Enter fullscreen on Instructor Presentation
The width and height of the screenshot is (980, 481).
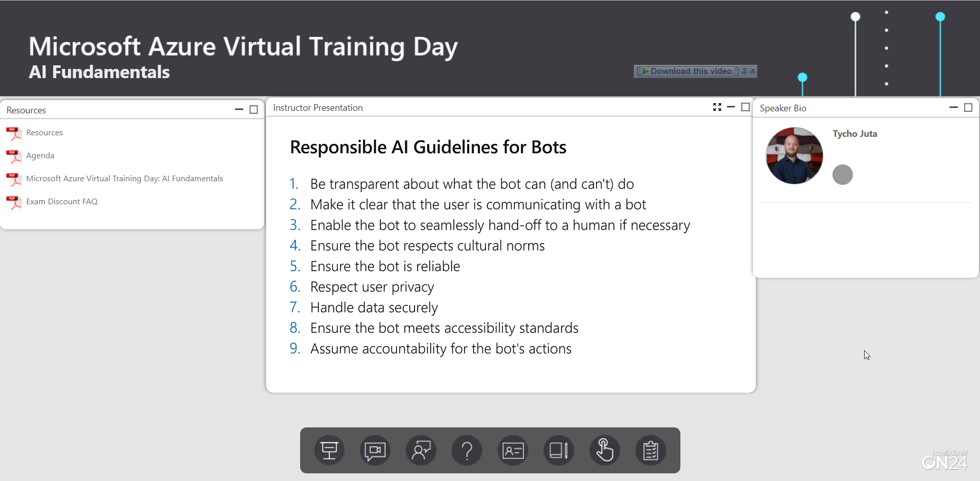(717, 107)
